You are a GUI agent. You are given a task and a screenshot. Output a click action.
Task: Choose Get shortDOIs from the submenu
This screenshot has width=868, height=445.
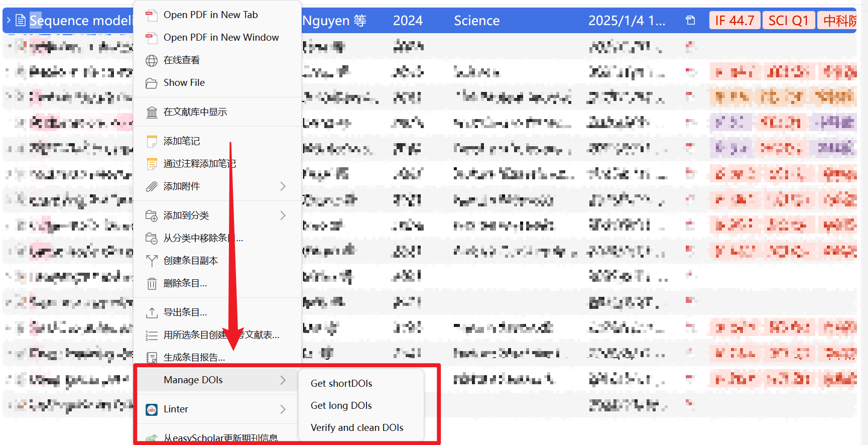(341, 383)
